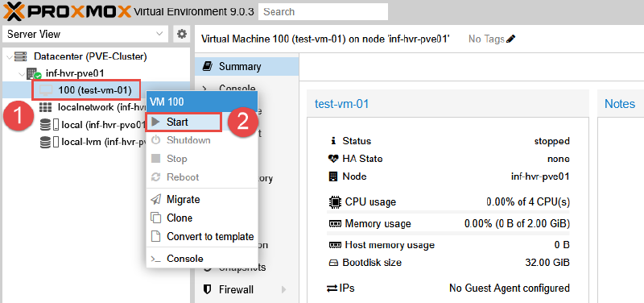The height and width of the screenshot is (303, 644).
Task: Click the test-vm-01 panel title
Action: 341,104
